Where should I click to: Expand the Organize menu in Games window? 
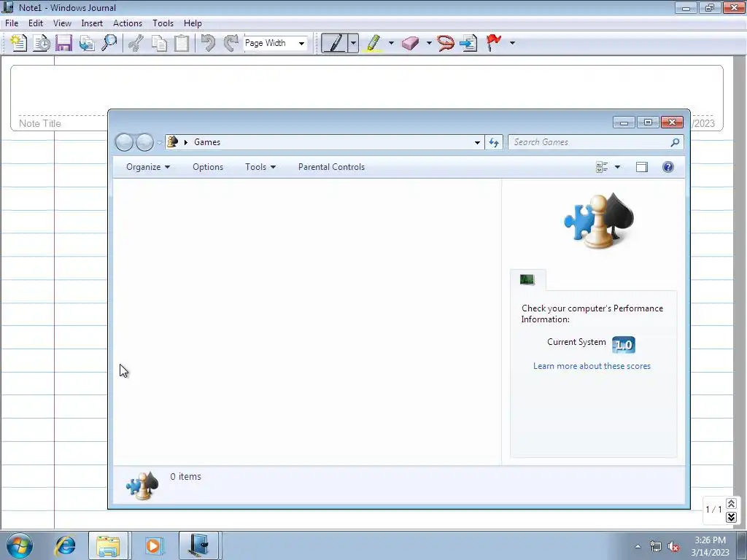click(x=147, y=167)
